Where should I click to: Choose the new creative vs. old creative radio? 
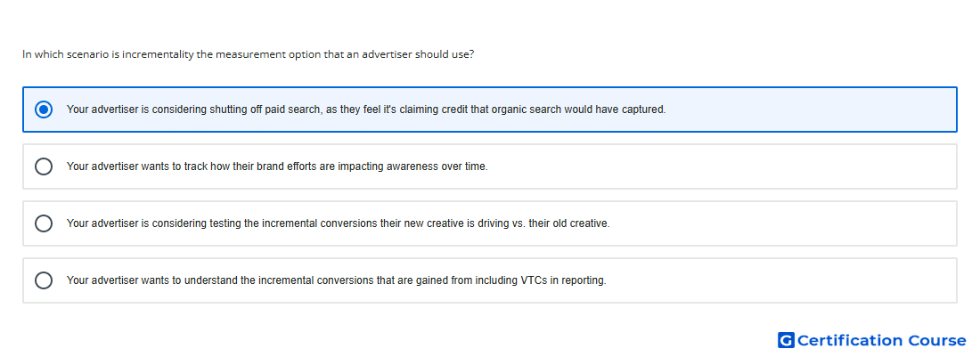[x=44, y=223]
